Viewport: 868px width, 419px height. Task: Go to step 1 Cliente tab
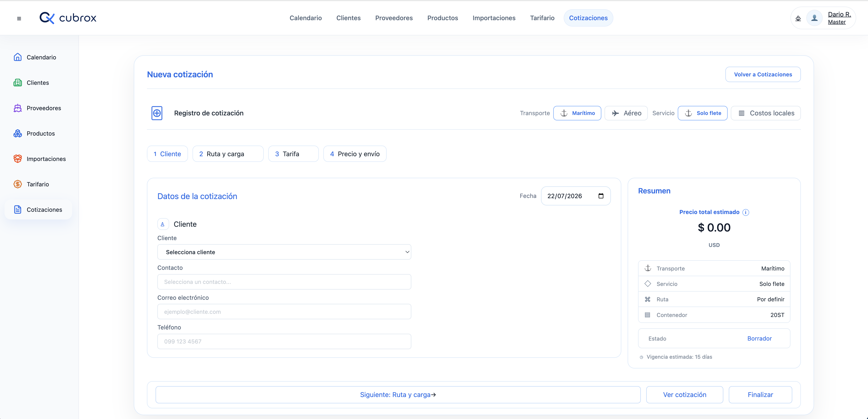click(167, 153)
